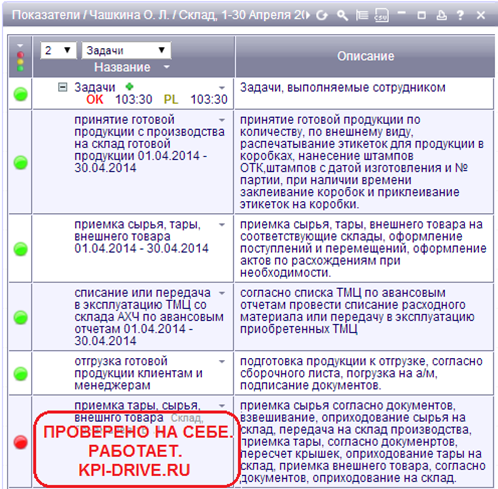
Task: Open row menu for списание или передача
Action: [222, 293]
